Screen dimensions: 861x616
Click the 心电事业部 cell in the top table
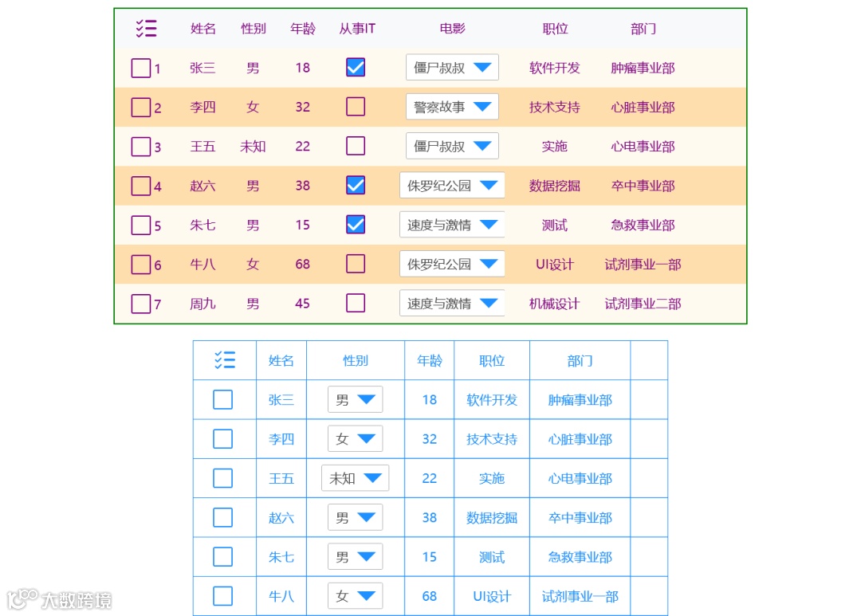643,147
